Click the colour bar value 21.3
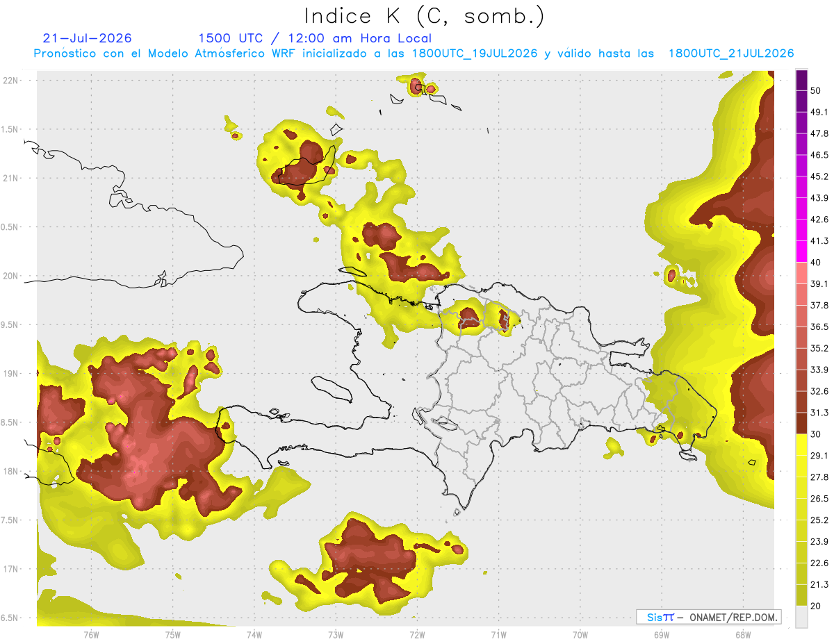The image size is (834, 644). coord(819,585)
